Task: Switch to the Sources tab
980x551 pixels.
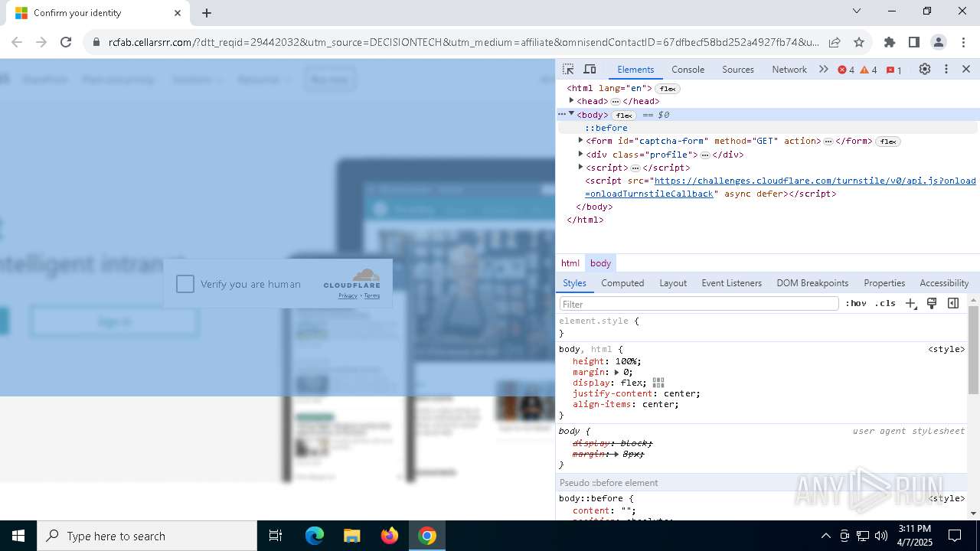Action: [x=738, y=70]
